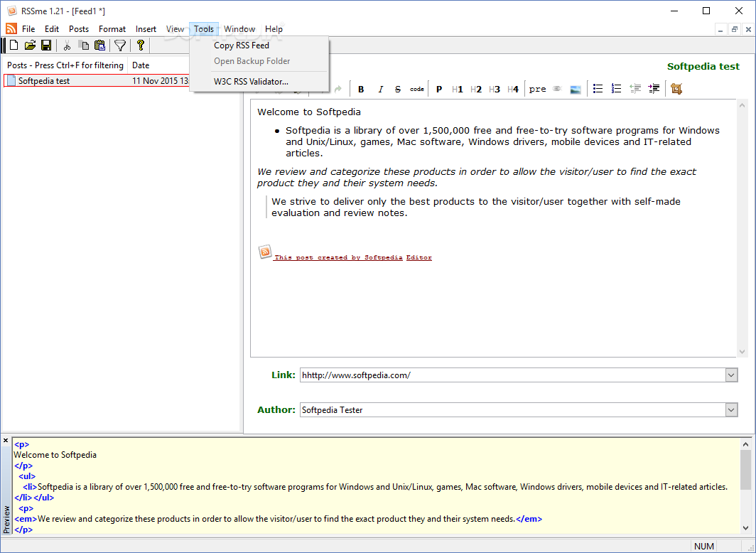Apply strikethrough with the S button

398,89
